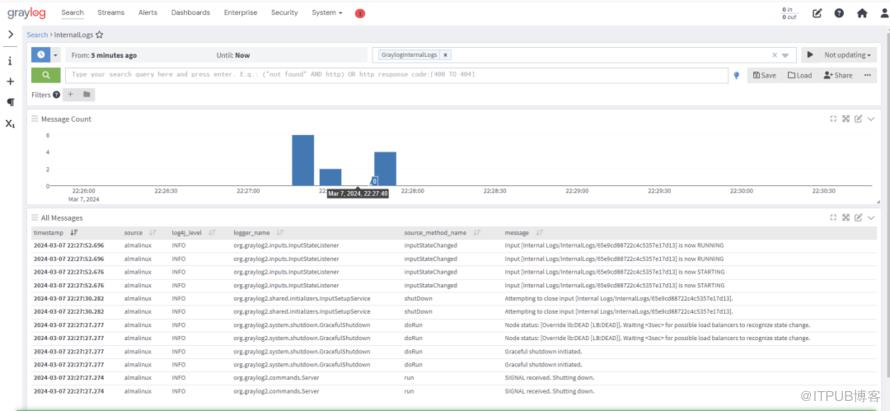Start auto-refresh with the play button
Viewport: 890px width, 411px height.
coord(810,55)
